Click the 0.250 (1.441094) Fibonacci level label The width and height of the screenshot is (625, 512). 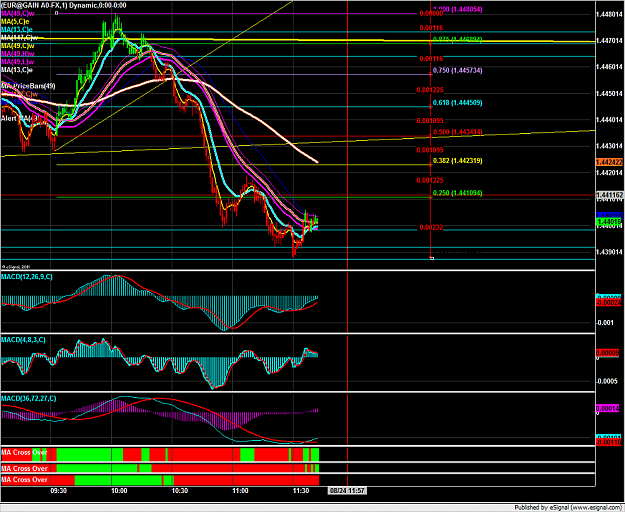(460, 193)
